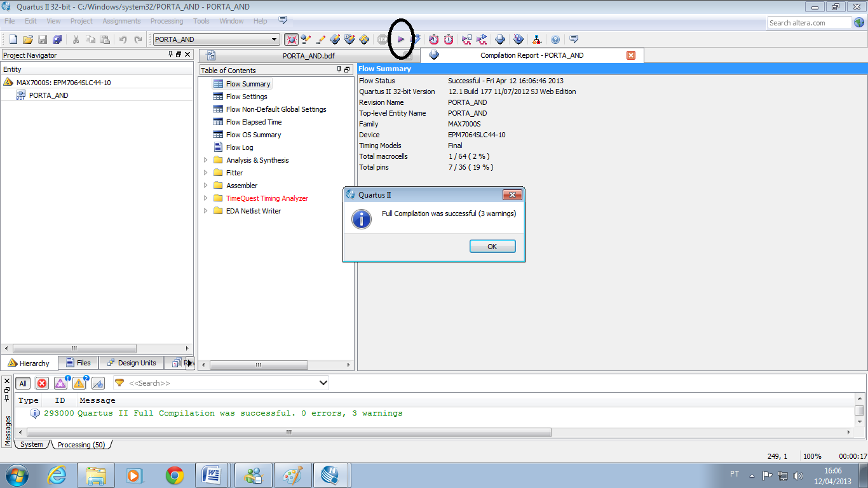Show more Project Navigator tabs arrow
This screenshot has height=488, width=868.
point(189,363)
